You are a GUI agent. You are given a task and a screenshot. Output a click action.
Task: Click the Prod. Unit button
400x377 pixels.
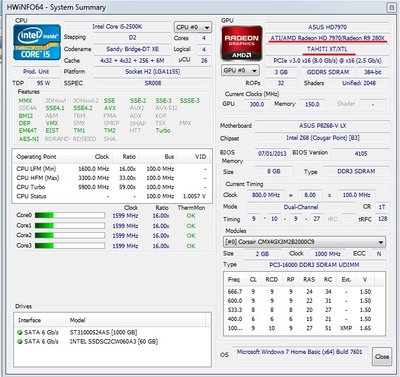pyautogui.click(x=36, y=72)
